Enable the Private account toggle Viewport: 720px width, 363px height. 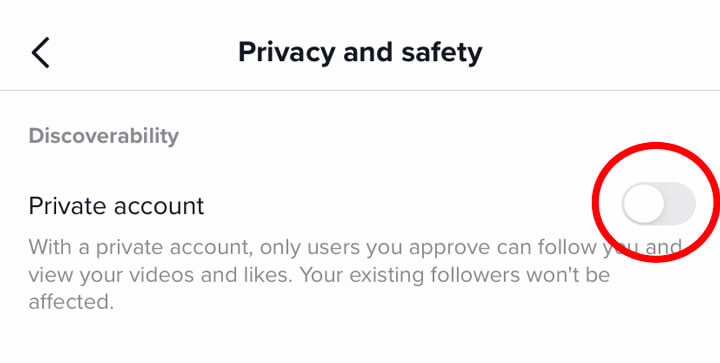click(x=658, y=203)
